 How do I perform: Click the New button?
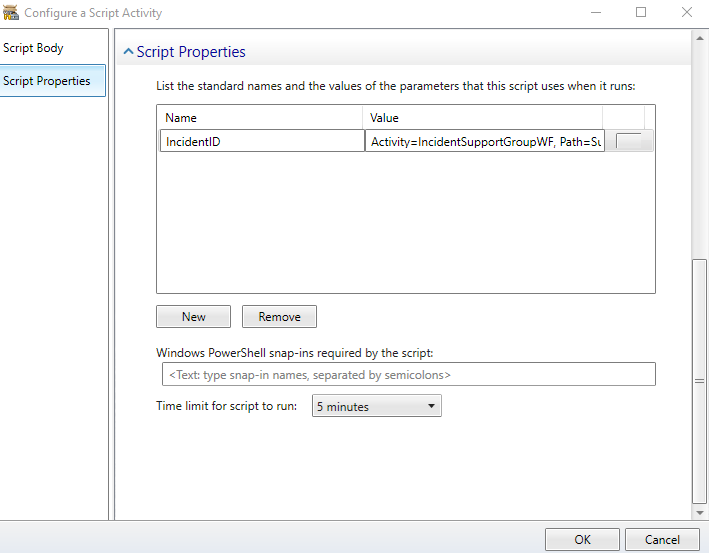pyautogui.click(x=194, y=317)
